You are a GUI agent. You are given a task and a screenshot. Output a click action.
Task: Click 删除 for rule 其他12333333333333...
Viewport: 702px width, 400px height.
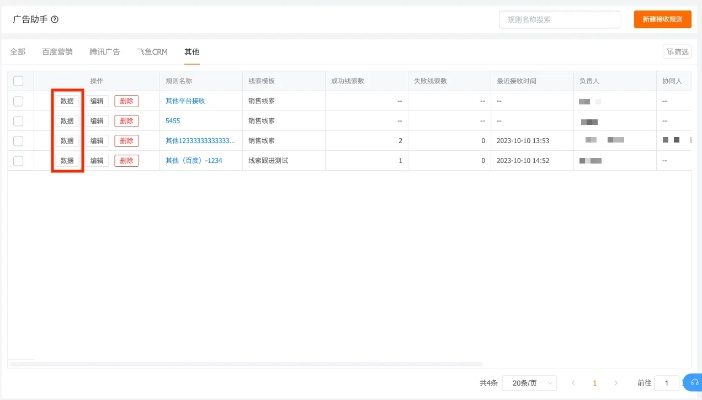(127, 141)
